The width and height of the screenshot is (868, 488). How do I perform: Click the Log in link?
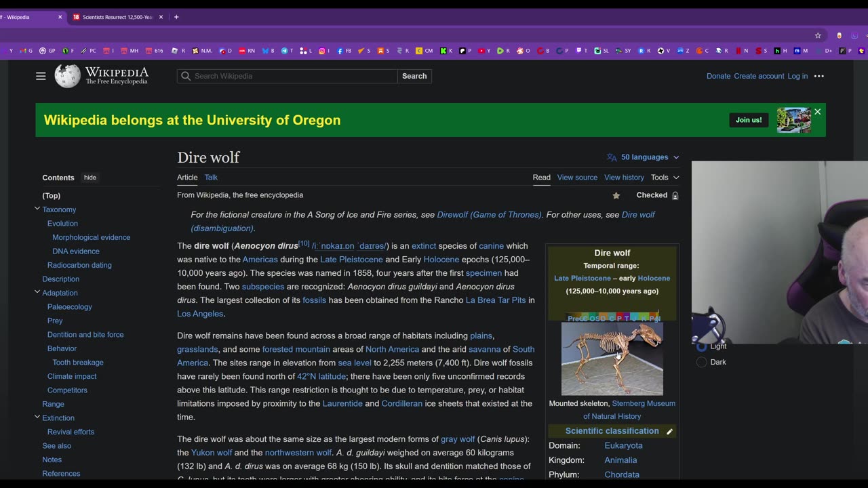pos(797,76)
